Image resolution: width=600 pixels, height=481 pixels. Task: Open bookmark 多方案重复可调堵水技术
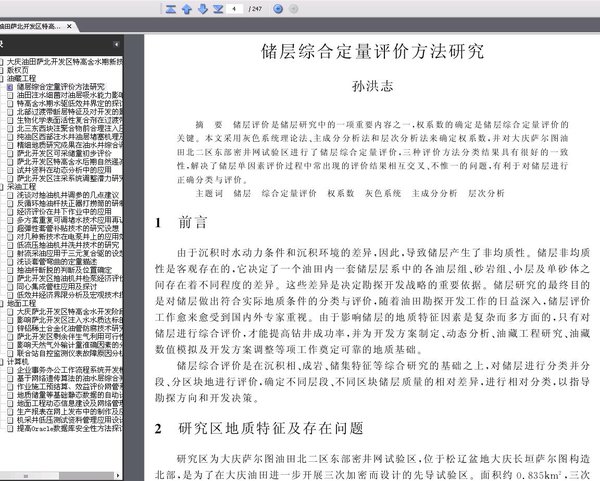70,220
